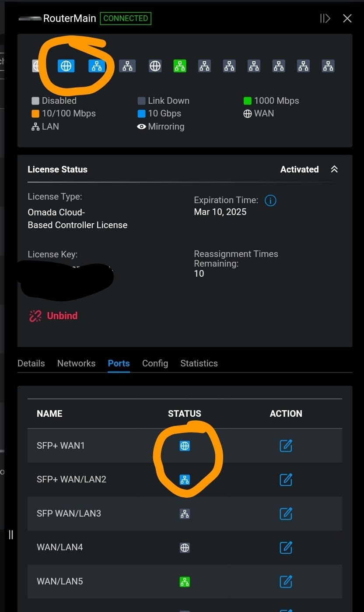Click the router device icon beside RouterMain
This screenshot has height=612, width=364.
point(30,19)
